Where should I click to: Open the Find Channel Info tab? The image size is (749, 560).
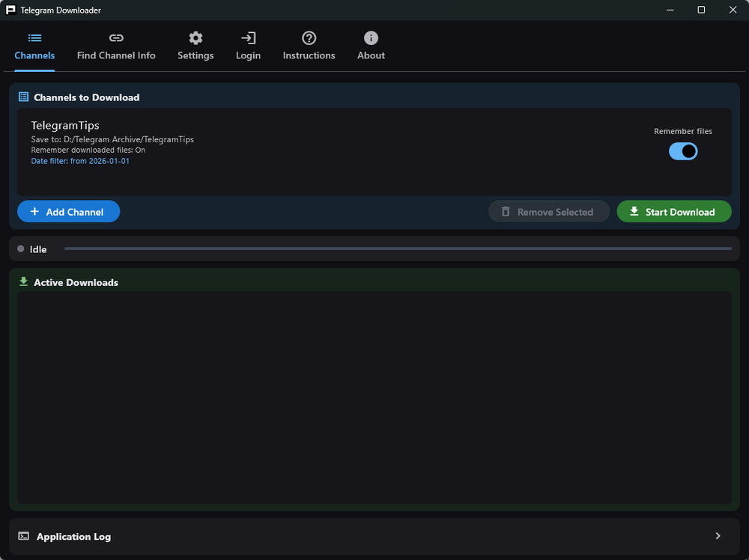coord(116,46)
